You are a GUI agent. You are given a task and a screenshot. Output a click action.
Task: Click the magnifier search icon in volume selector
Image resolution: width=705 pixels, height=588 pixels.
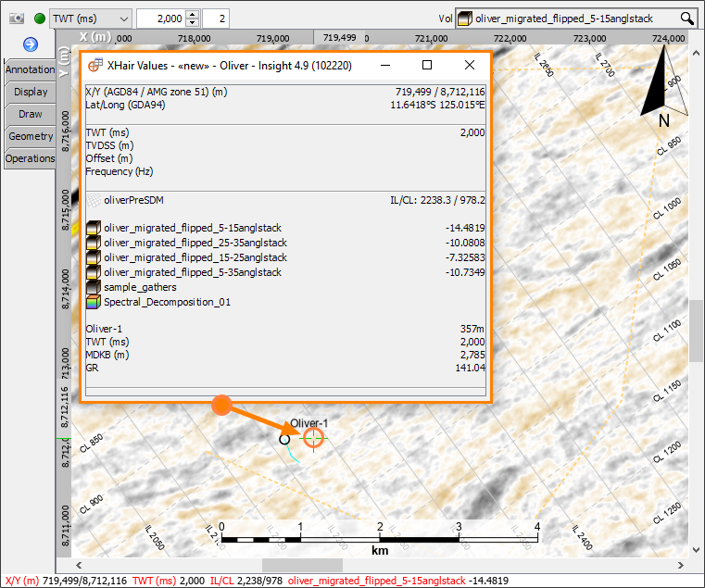(686, 19)
